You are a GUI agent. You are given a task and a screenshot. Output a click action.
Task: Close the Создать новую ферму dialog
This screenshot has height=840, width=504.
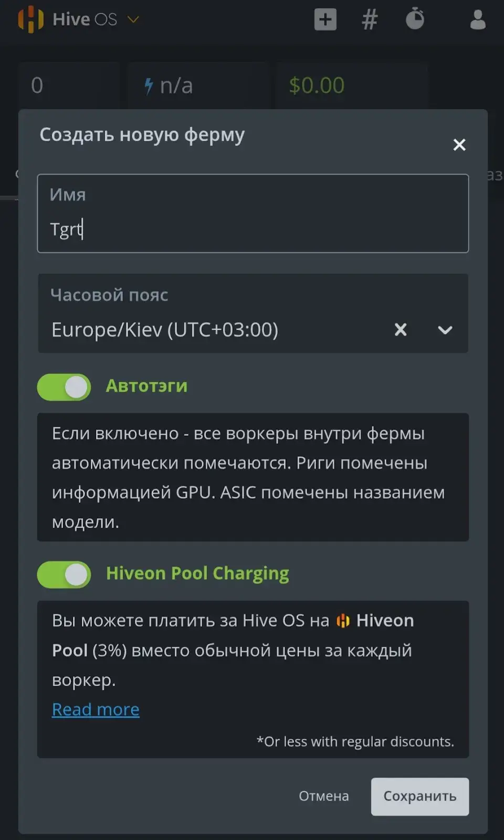click(459, 145)
